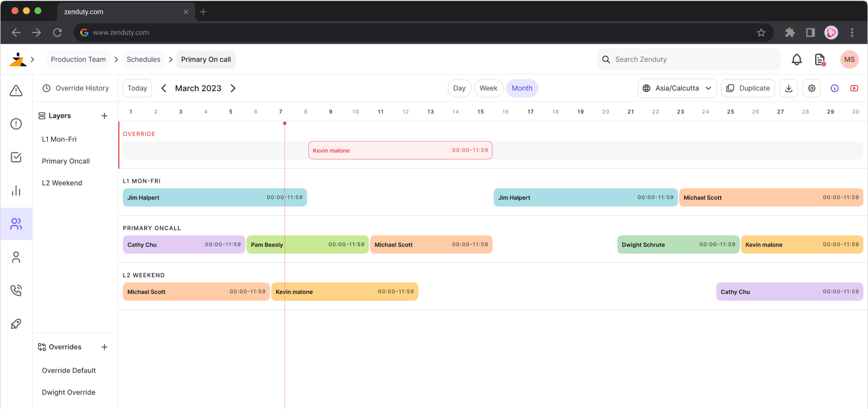Open the Asia/Calcutta timezone dropdown
Image resolution: width=868 pixels, height=409 pixels.
[677, 88]
